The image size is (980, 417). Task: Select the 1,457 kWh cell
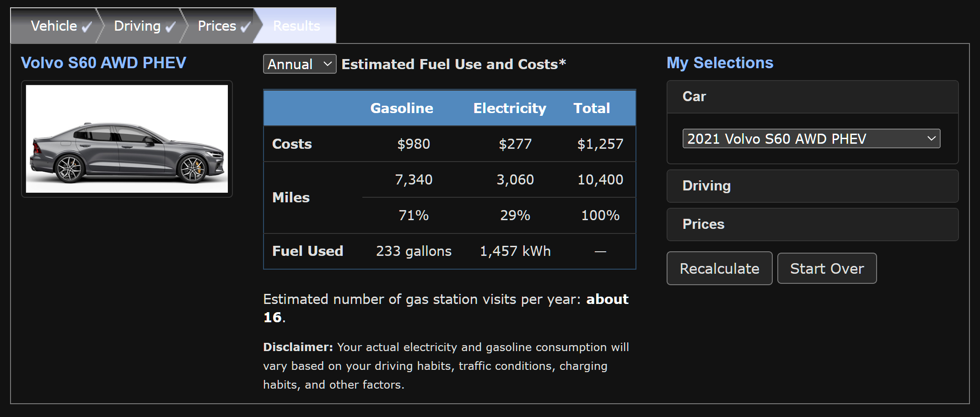515,251
